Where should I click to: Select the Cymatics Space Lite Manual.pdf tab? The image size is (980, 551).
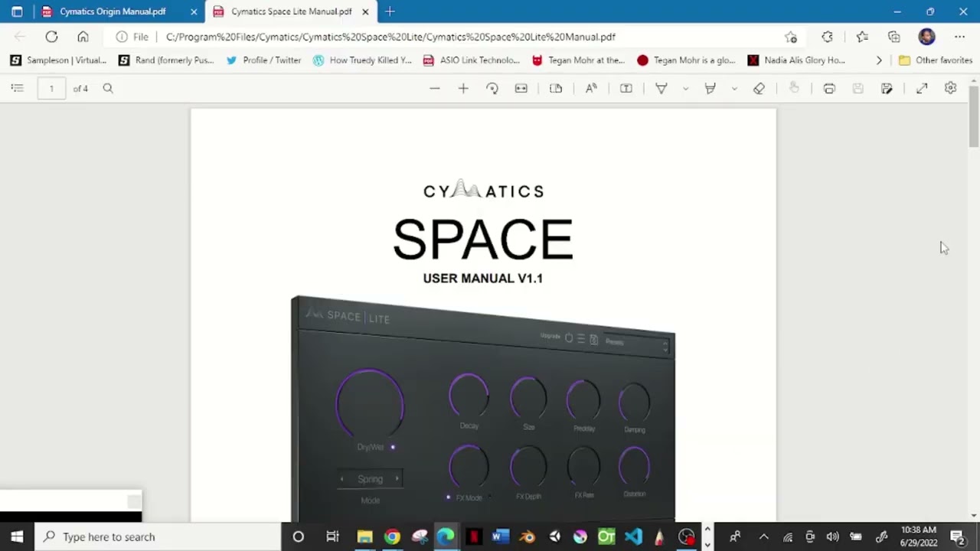coord(291,11)
